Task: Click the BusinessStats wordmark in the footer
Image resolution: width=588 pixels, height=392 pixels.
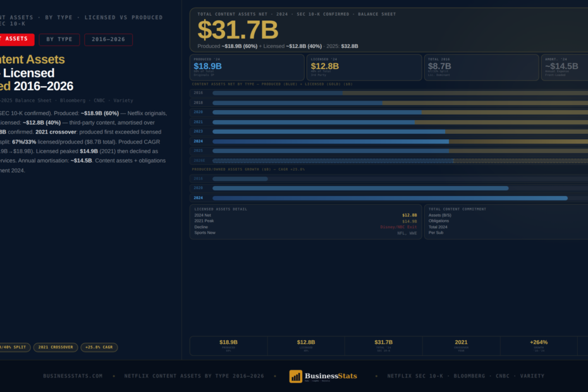Action: (331, 376)
